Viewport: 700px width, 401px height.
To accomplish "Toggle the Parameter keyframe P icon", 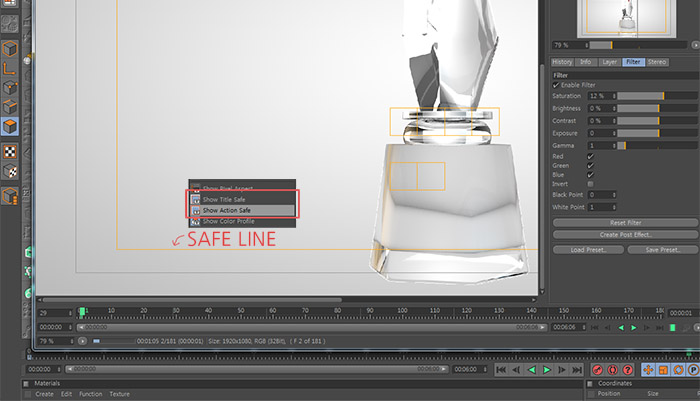I will click(693, 369).
